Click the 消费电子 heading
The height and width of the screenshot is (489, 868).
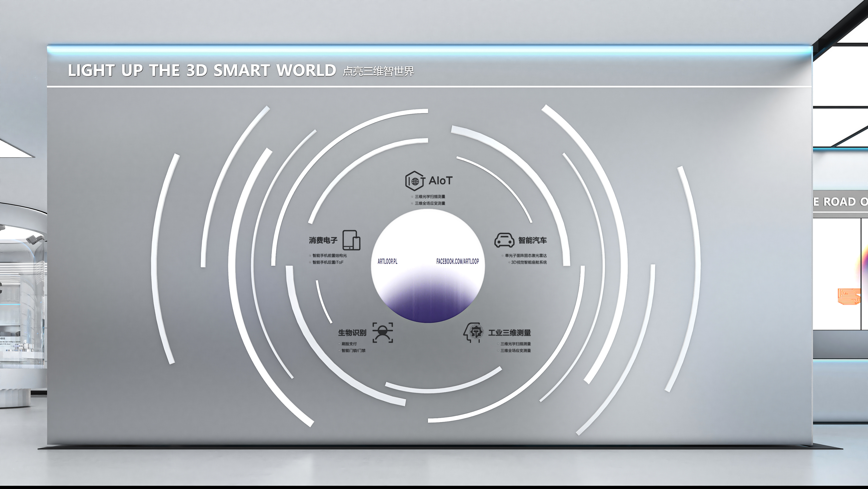323,240
